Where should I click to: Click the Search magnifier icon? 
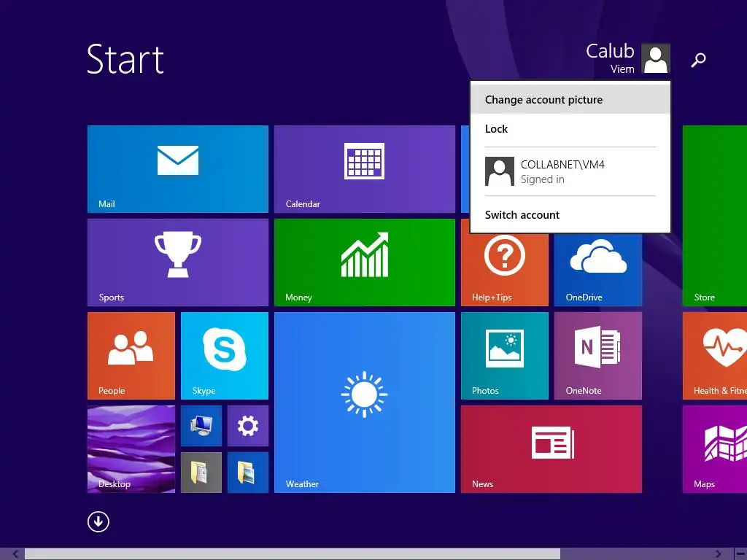click(x=698, y=60)
